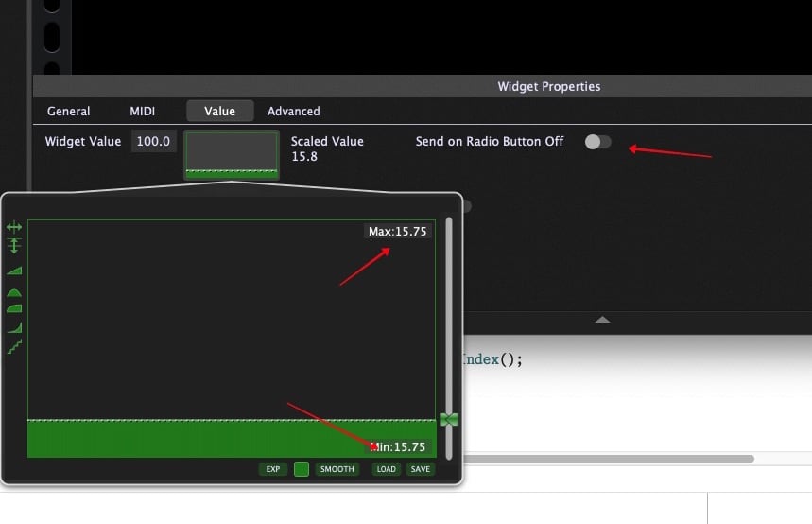Image resolution: width=812 pixels, height=524 pixels.
Task: Select the half-dome curve shape icon
Action: pyautogui.click(x=14, y=292)
